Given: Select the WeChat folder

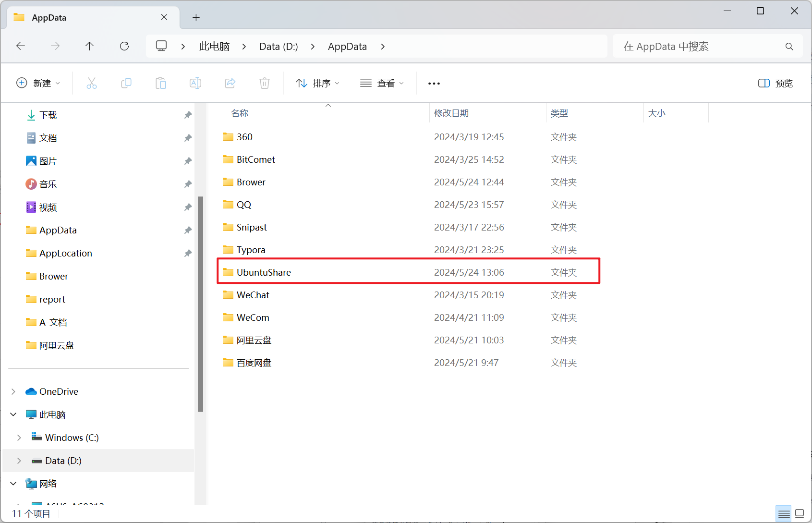Looking at the screenshot, I should click(408, 295).
